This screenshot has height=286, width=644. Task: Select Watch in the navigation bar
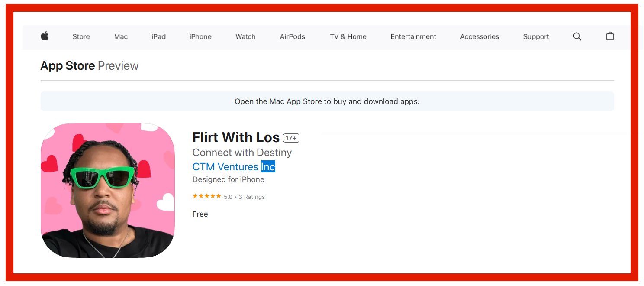245,37
